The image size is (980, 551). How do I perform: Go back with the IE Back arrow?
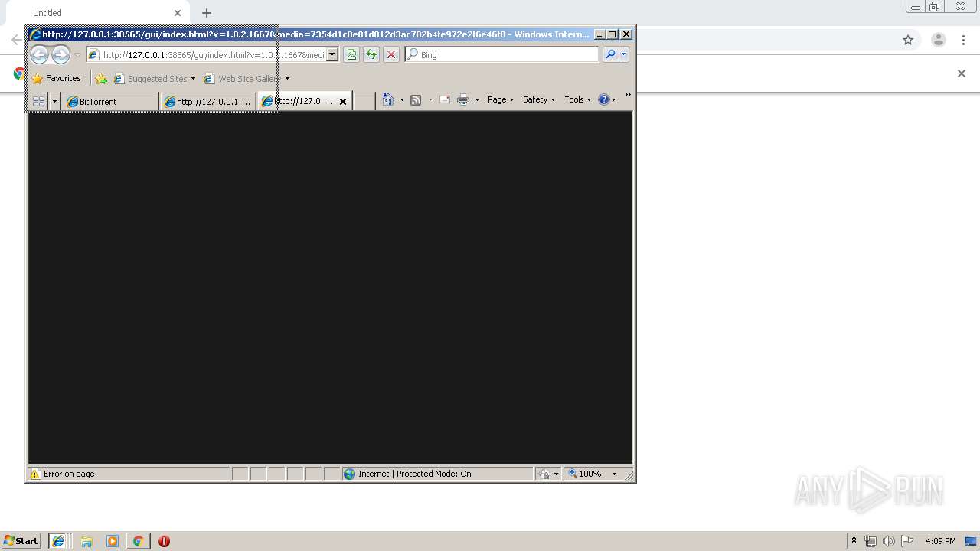pos(39,54)
